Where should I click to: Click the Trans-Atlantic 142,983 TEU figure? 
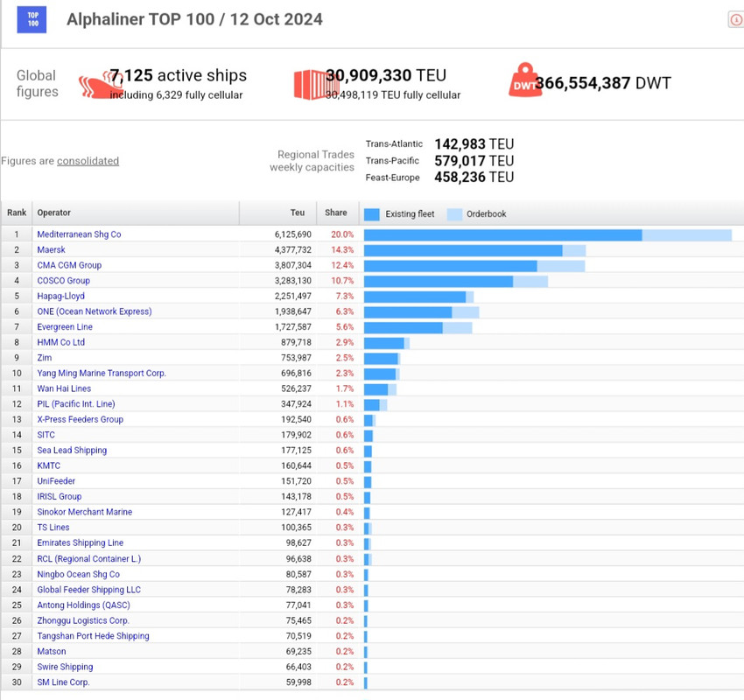click(474, 144)
